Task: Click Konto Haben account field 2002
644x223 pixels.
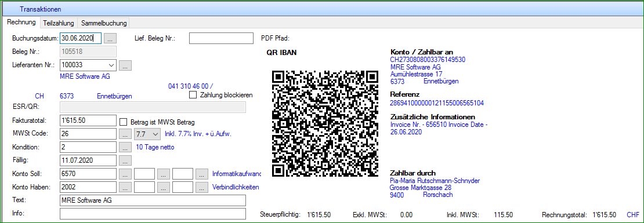Action: click(x=88, y=187)
